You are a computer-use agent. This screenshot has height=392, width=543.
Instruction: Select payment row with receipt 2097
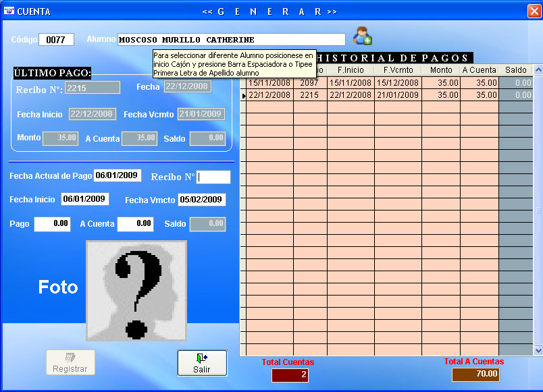(309, 83)
